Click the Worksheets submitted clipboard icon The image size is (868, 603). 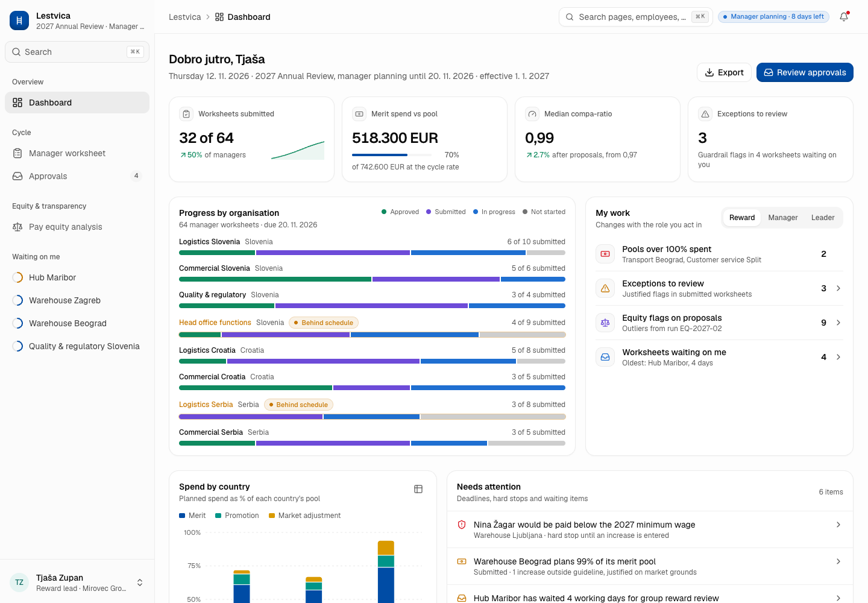[x=186, y=114]
